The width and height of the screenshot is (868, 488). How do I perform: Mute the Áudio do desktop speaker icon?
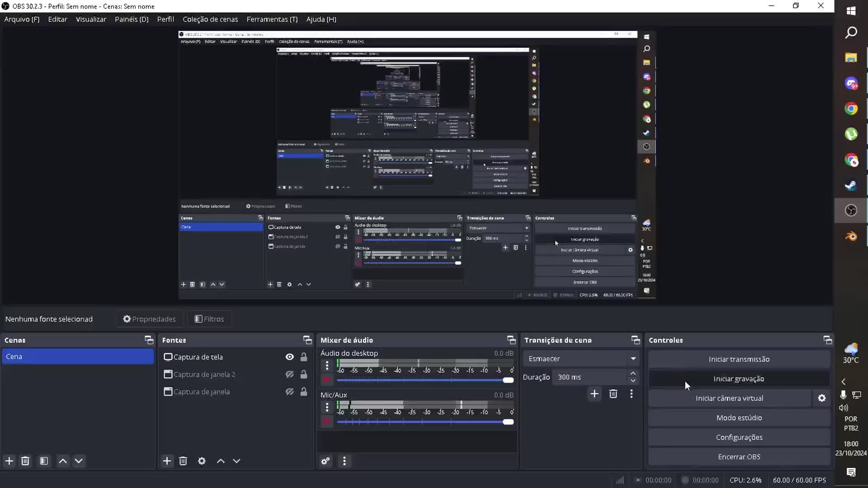pyautogui.click(x=326, y=380)
